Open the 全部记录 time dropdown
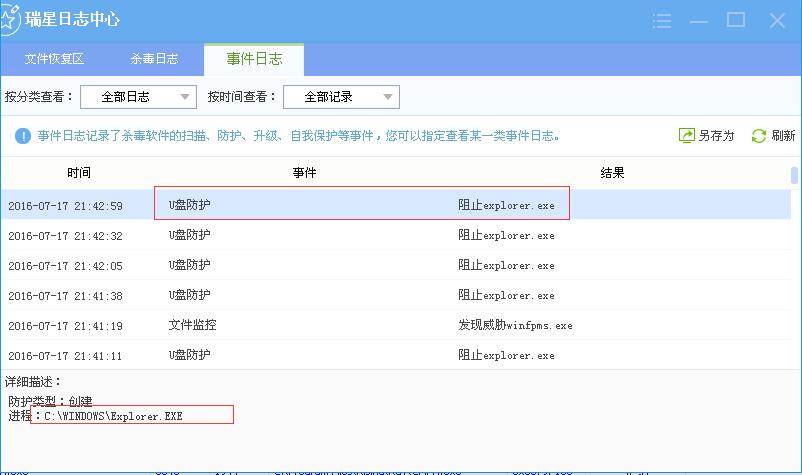The width and height of the screenshot is (802, 475). click(x=341, y=97)
